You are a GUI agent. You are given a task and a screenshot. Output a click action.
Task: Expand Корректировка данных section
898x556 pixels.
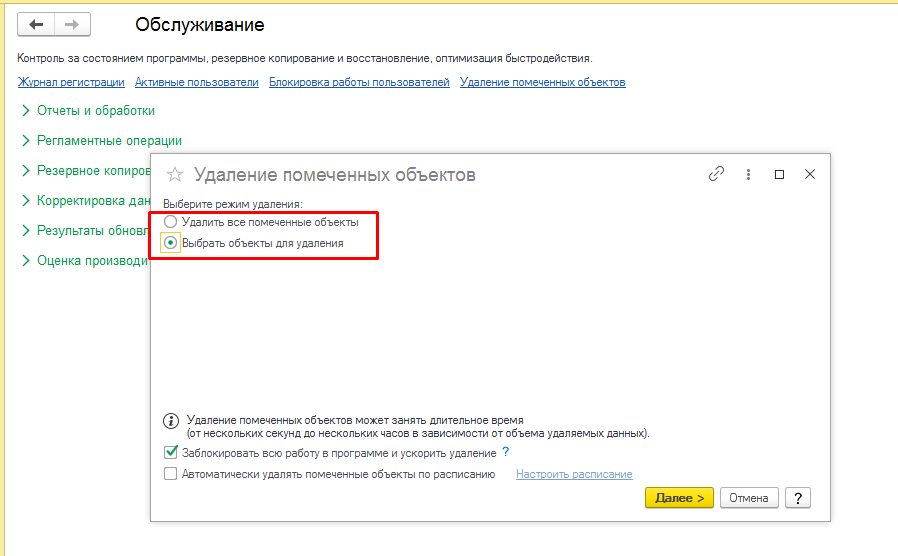click(86, 200)
